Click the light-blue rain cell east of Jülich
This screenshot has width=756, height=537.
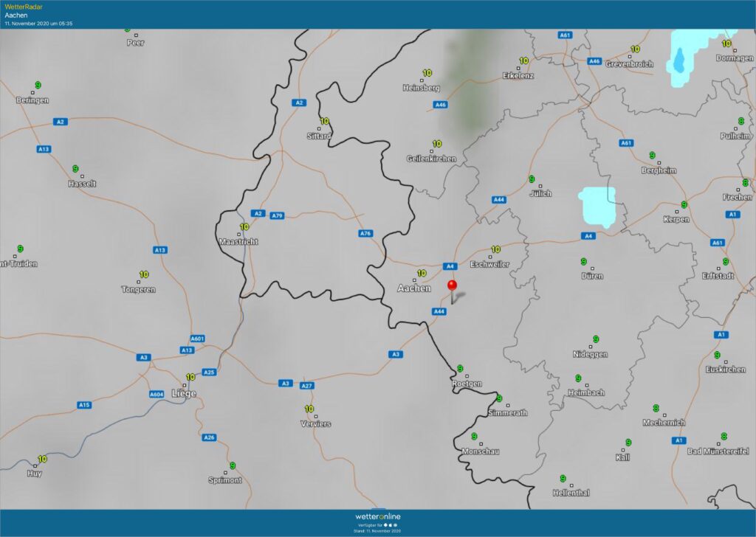(x=597, y=207)
